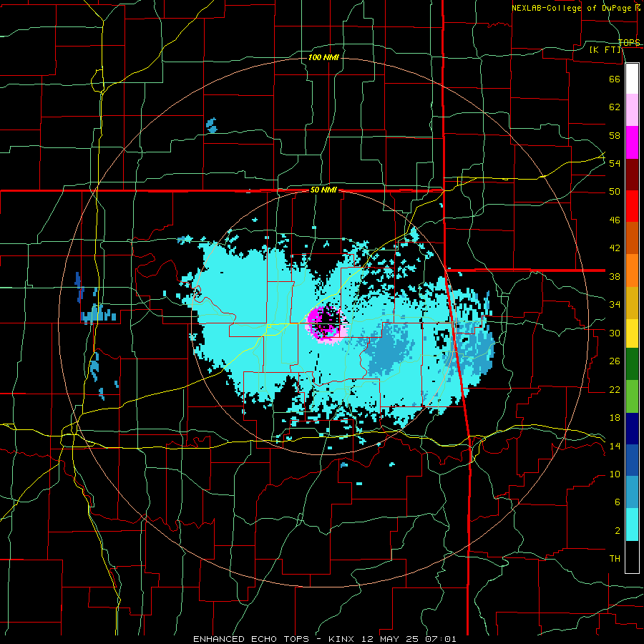Click the "50 NMI" range ring label
The width and height of the screenshot is (644, 644).
click(x=323, y=190)
